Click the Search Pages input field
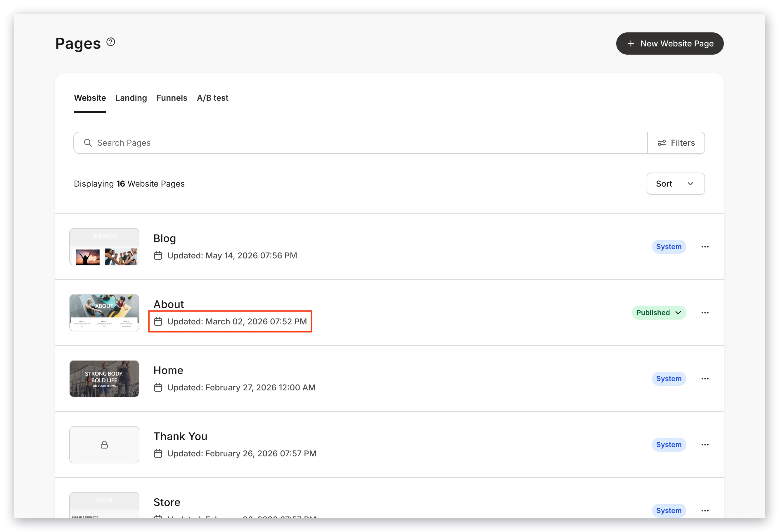The height and width of the screenshot is (532, 779). (x=360, y=143)
